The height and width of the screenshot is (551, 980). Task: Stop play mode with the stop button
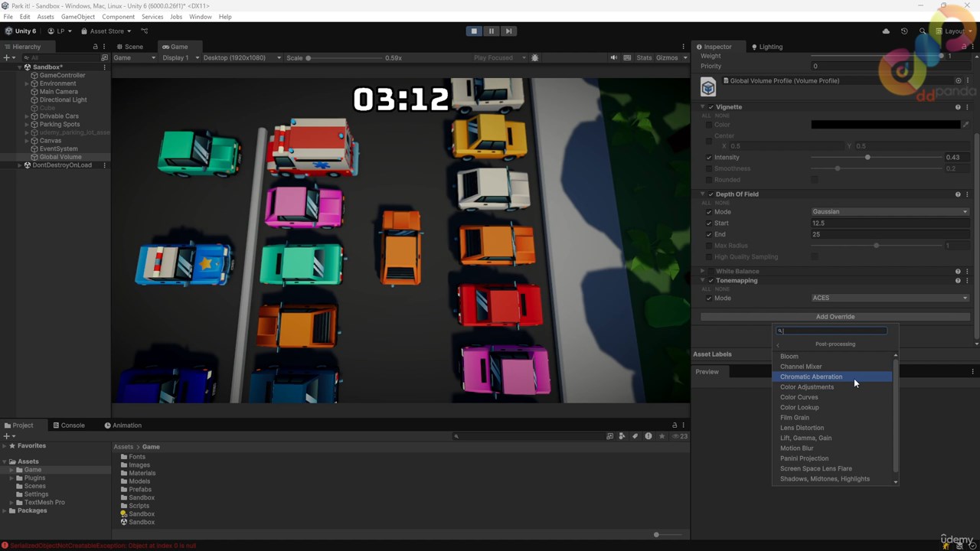click(x=474, y=31)
